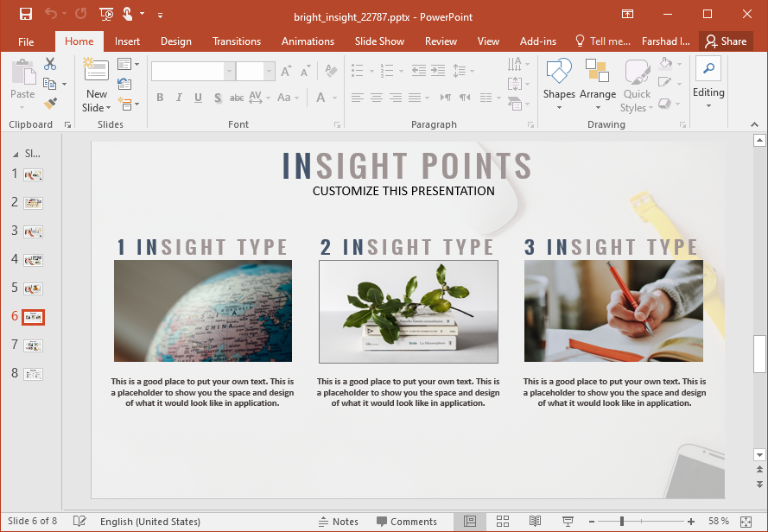Click the zoom slider in status bar
Image resolution: width=768 pixels, height=532 pixels.
click(621, 522)
